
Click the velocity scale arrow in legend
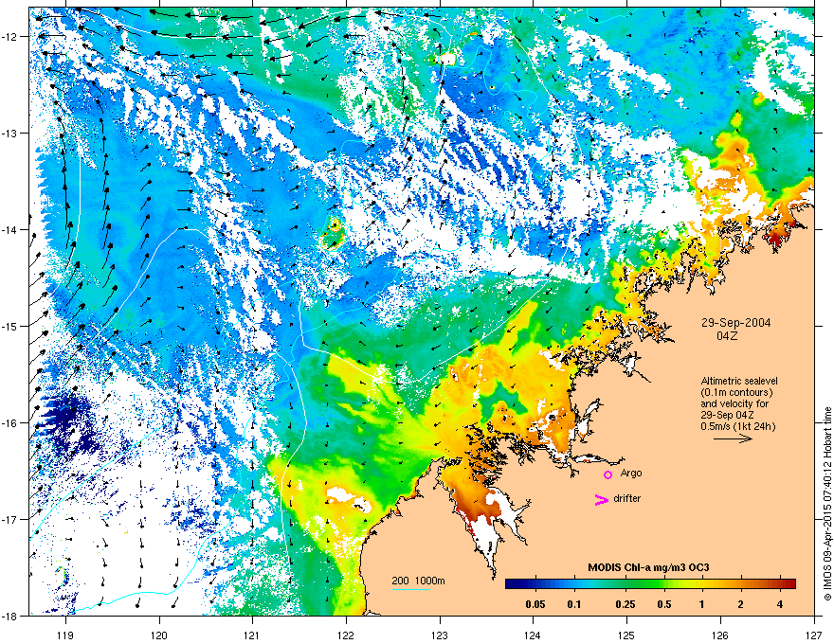pos(733,438)
